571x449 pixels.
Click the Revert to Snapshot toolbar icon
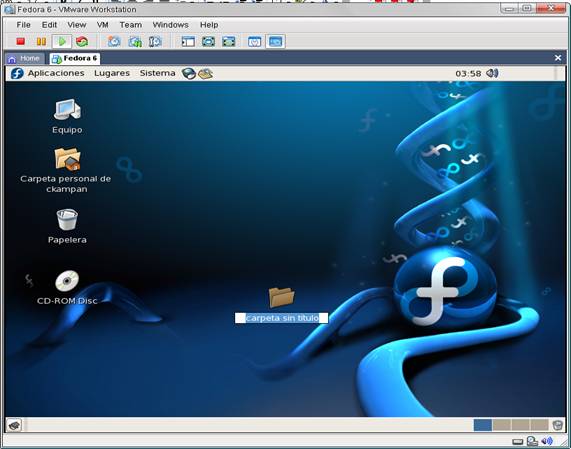135,42
